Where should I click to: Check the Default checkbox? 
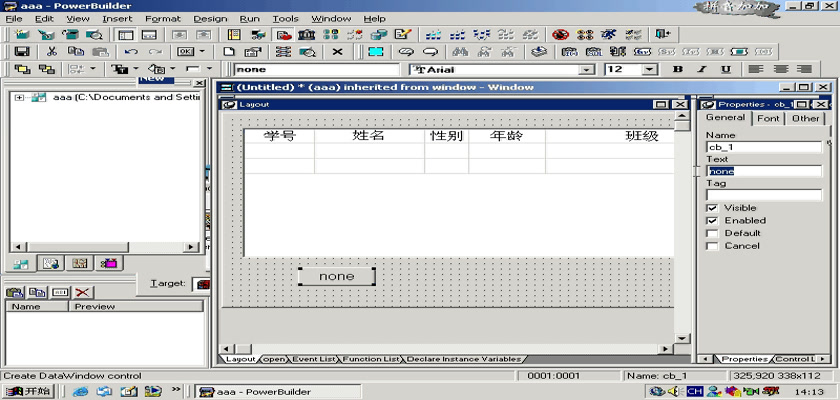(x=712, y=233)
